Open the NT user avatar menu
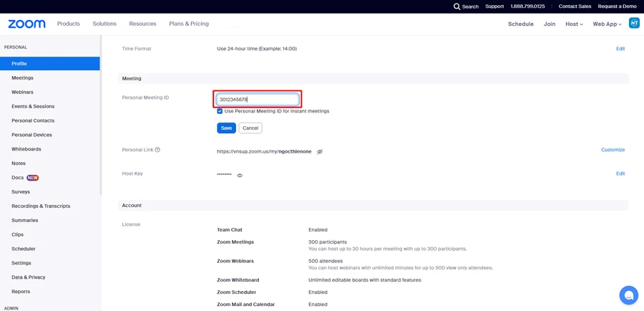Viewport: 644px width, 311px height. point(634,23)
